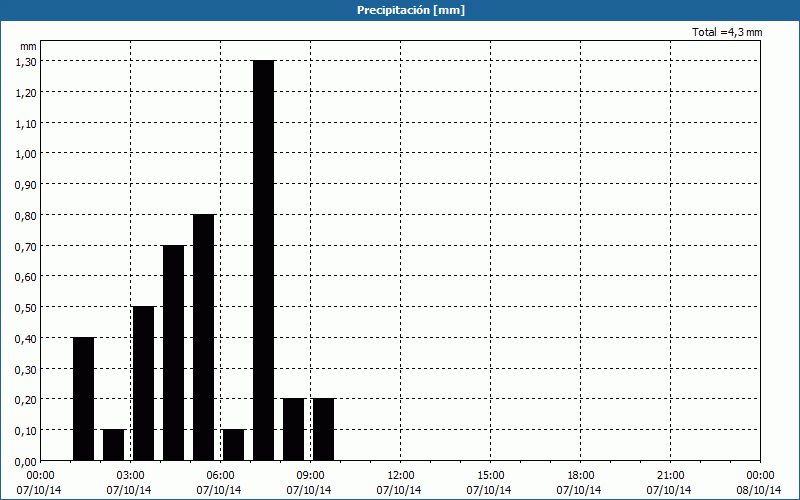Click the 0,10 mm bar after 06:00
This screenshot has width=800, height=500.
234,445
